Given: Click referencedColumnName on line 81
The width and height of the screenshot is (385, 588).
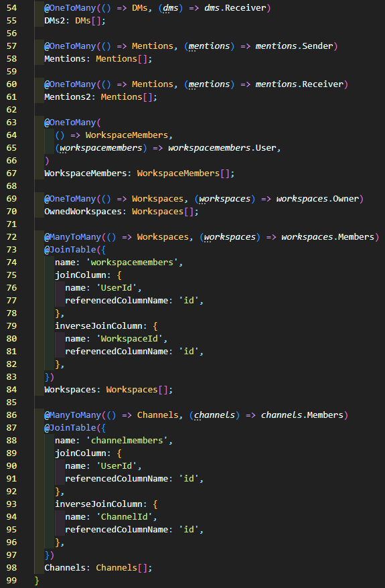Looking at the screenshot, I should tap(117, 352).
